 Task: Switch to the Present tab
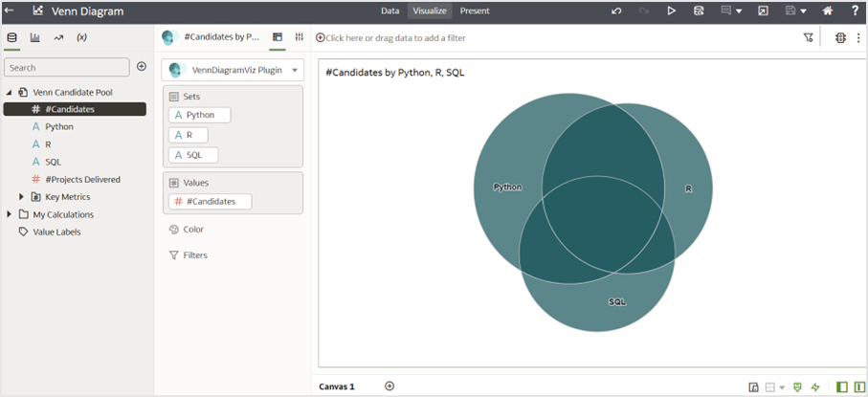tap(475, 11)
